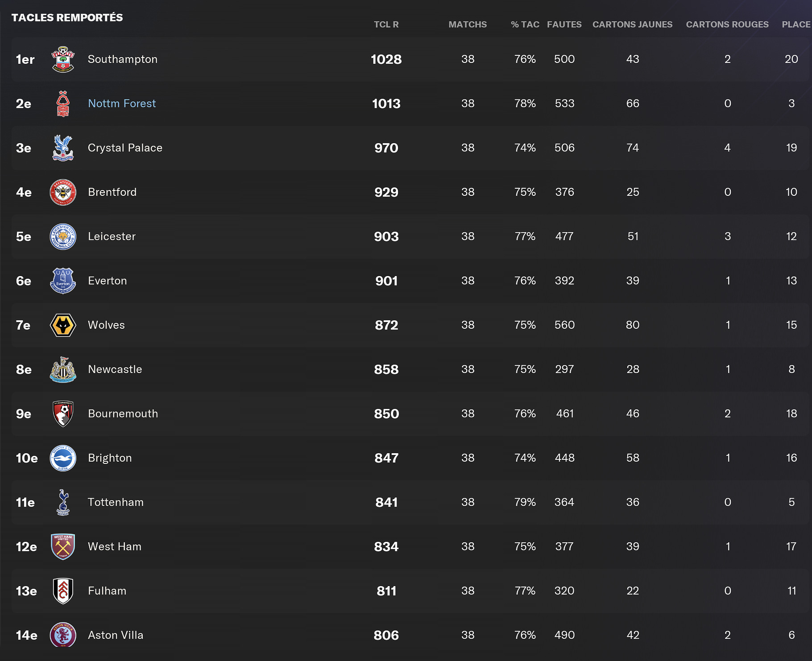Click Wolves' 80 yellow cards value
This screenshot has width=812, height=661.
(633, 325)
